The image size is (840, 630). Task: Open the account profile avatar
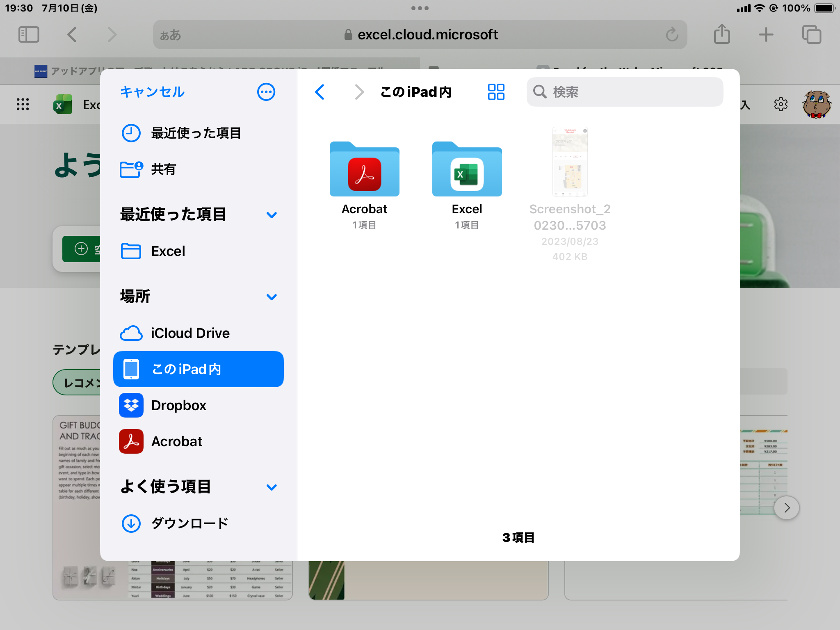click(816, 105)
